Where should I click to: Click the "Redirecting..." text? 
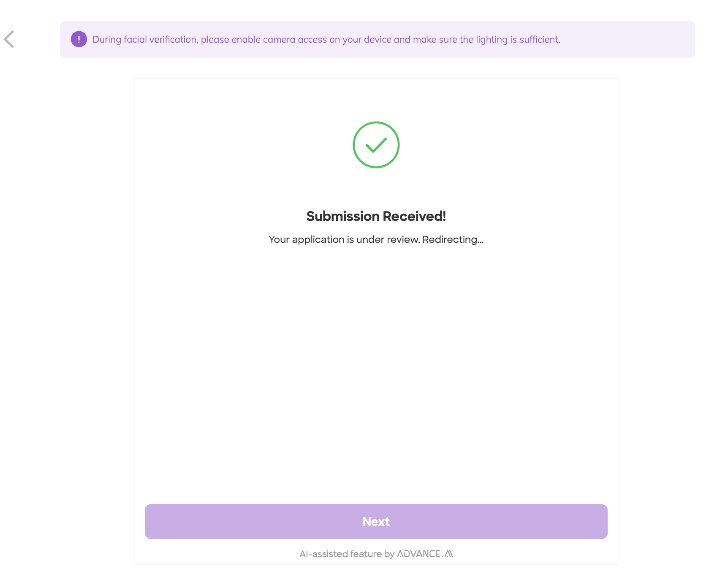[453, 239]
